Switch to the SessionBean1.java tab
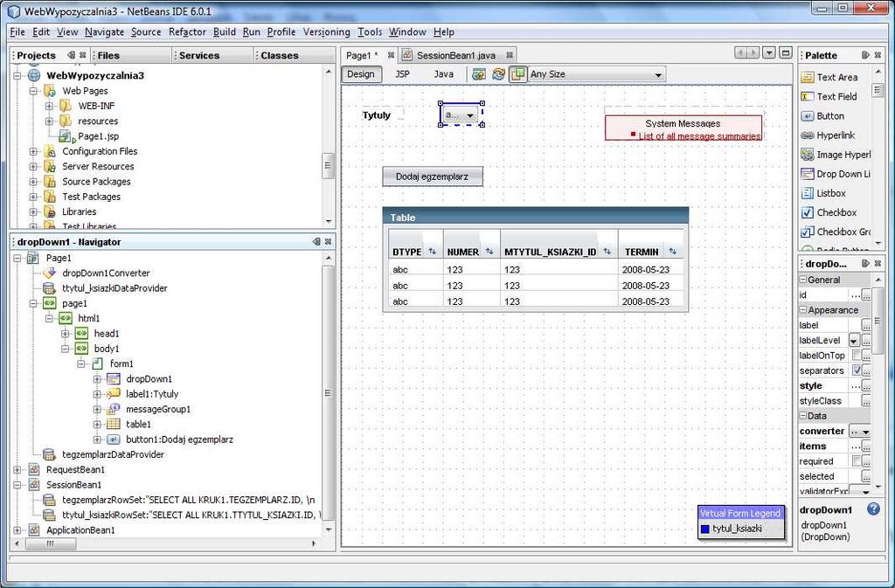This screenshot has width=895, height=588. 455,55
